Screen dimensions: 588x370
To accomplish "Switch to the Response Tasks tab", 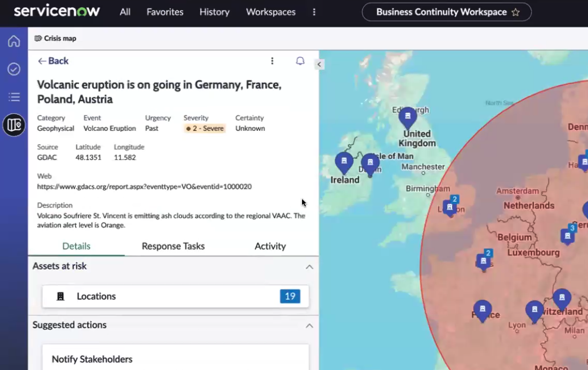I will (174, 246).
